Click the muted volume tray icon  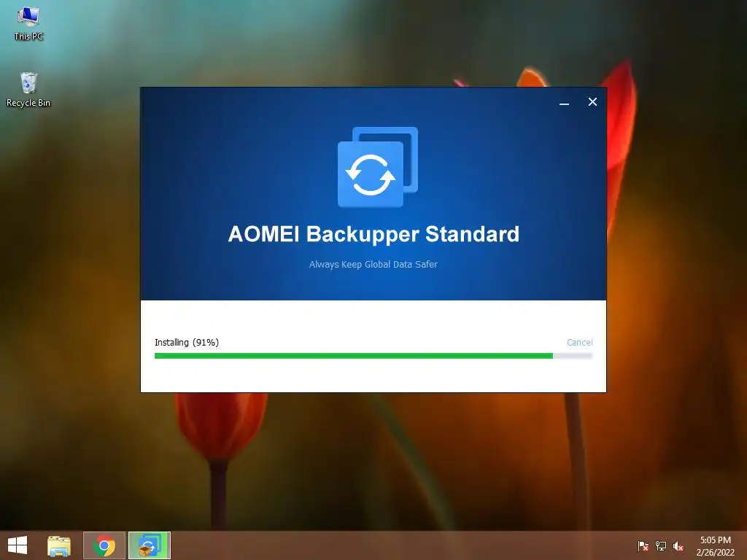678,545
